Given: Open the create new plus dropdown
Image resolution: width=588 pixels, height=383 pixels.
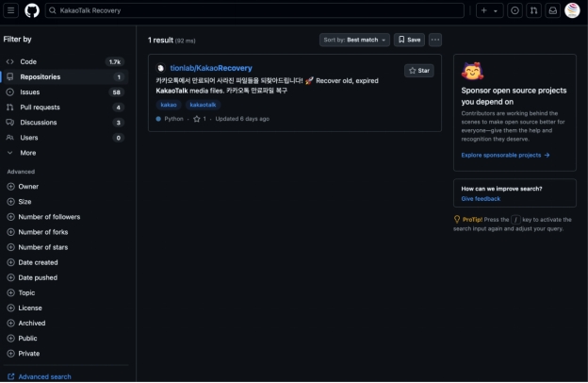Looking at the screenshot, I should pyautogui.click(x=489, y=10).
